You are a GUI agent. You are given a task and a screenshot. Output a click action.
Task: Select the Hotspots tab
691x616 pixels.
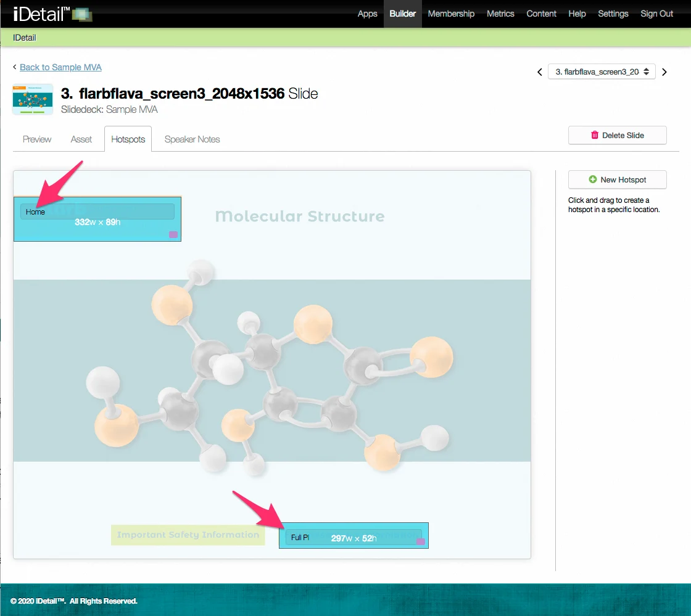[x=128, y=139]
